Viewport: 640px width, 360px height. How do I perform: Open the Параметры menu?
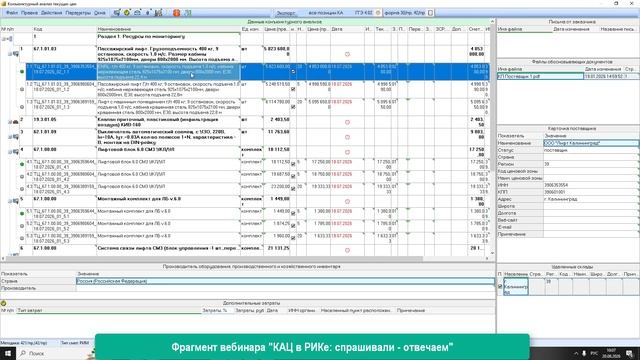coord(78,13)
